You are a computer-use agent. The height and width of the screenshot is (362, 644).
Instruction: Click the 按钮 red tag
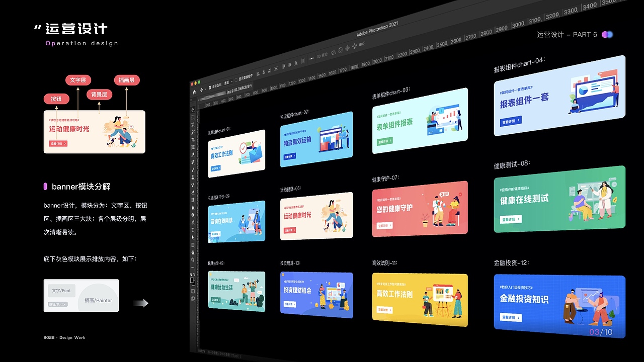(x=56, y=99)
